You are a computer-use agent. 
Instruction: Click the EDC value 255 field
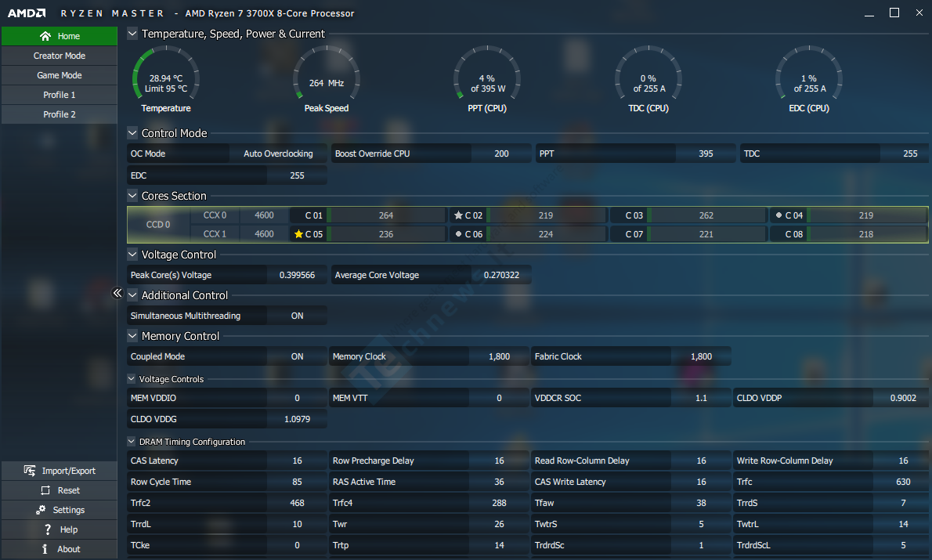point(297,175)
